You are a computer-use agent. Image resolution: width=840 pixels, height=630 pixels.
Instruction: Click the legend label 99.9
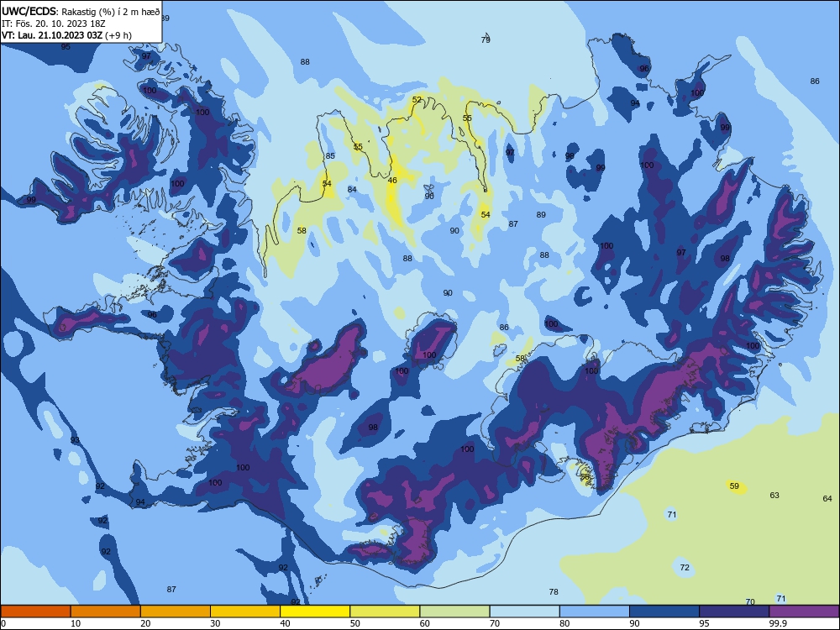click(778, 623)
